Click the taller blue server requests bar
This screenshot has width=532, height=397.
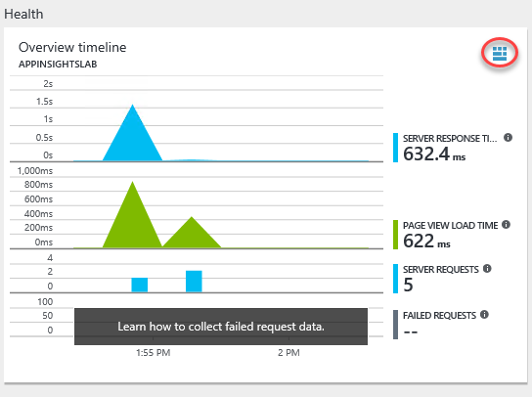pos(194,281)
